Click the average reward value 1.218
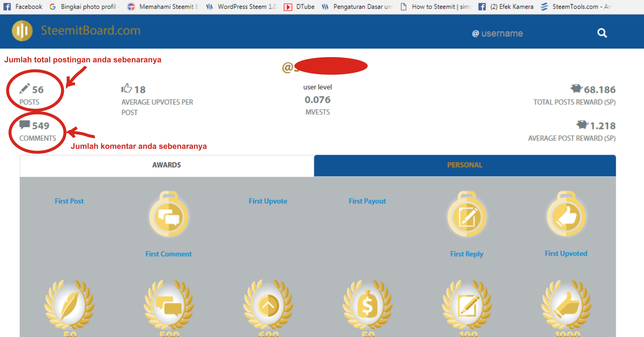The height and width of the screenshot is (337, 644). pos(603,126)
